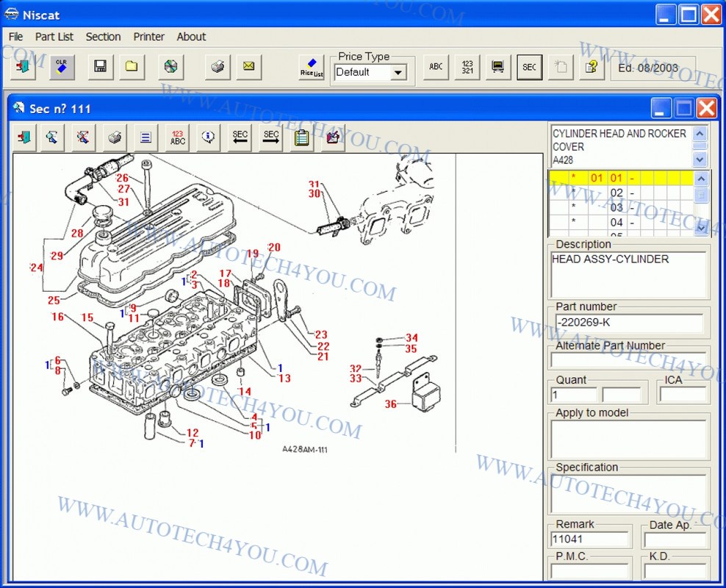Click the Price List icon

(312, 68)
